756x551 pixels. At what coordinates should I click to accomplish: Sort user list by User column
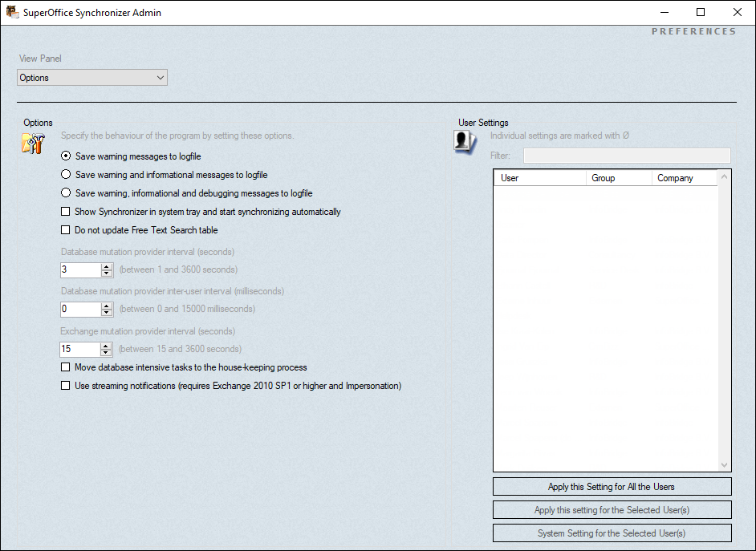click(540, 178)
